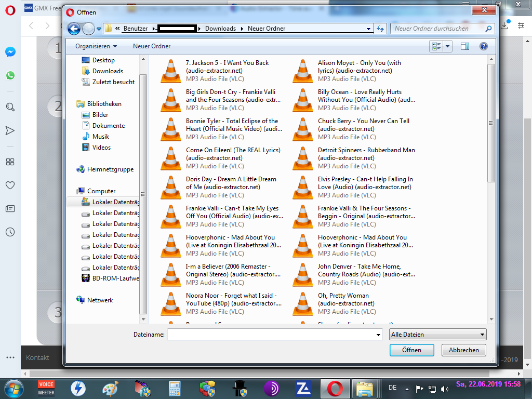Image resolution: width=532 pixels, height=399 pixels.
Task: Open Opera easy setup sliders icon
Action: pos(521,25)
